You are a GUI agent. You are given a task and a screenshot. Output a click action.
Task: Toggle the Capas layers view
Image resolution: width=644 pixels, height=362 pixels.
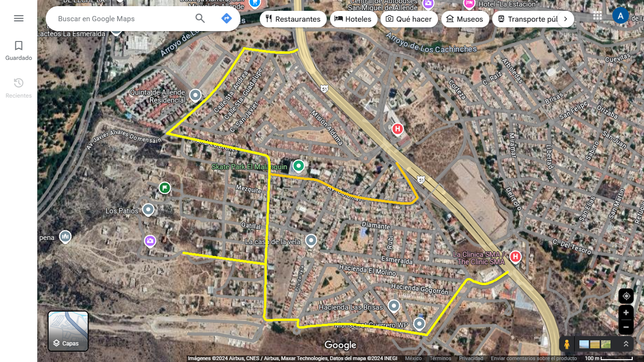[x=68, y=331]
